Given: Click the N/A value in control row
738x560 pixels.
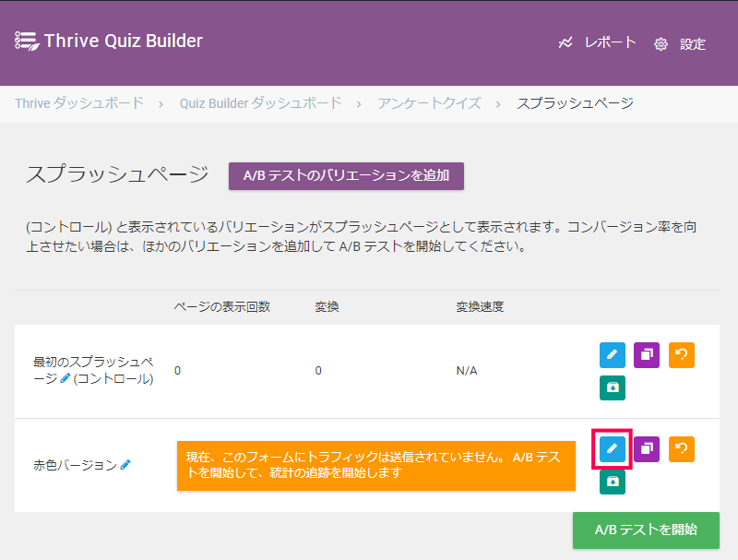Looking at the screenshot, I should pyautogui.click(x=467, y=371).
